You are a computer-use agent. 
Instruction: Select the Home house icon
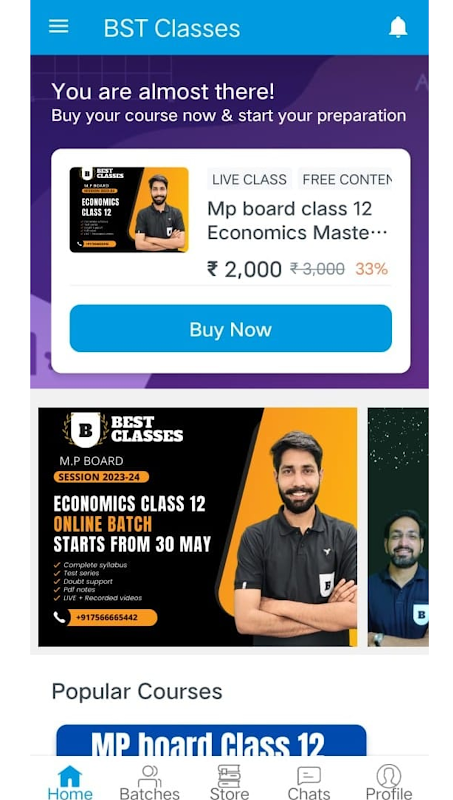(x=70, y=777)
